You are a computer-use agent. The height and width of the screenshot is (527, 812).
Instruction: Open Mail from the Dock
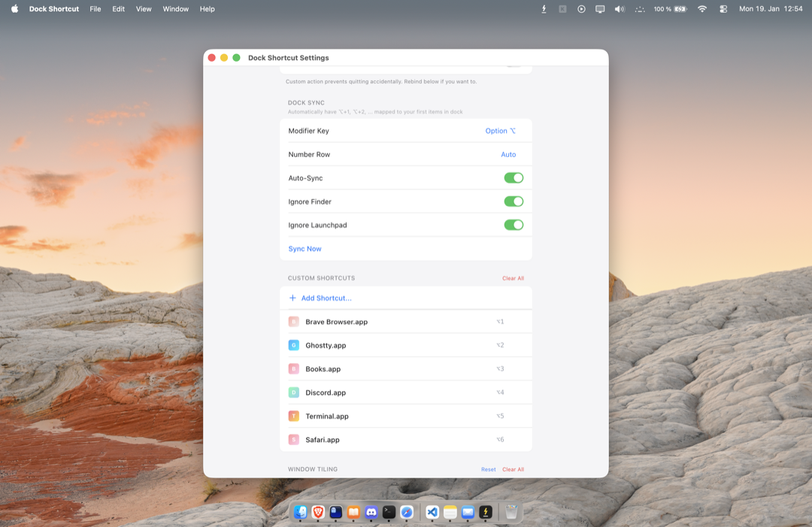click(468, 513)
